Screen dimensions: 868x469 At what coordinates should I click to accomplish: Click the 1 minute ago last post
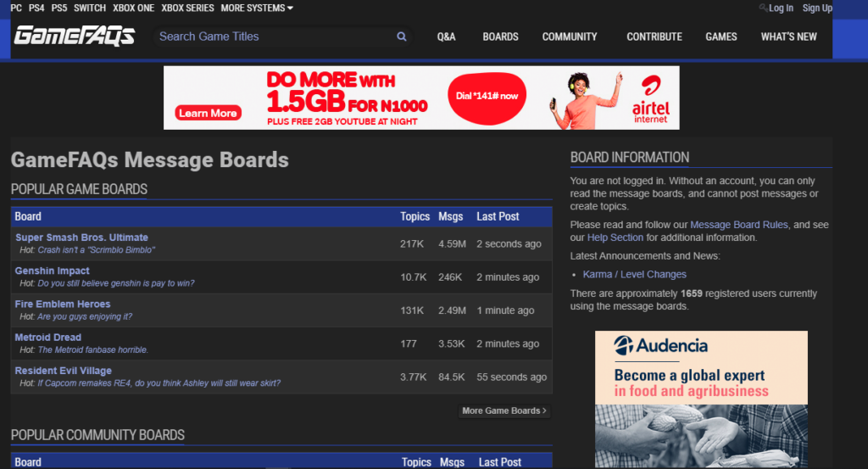pos(505,310)
